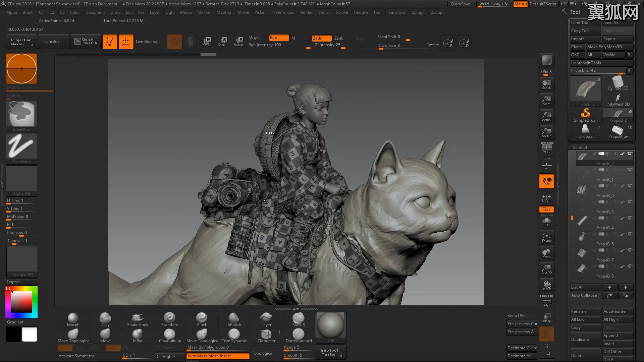The image size is (644, 362).
Task: Click the Frame mesh icon
Action: (x=546, y=237)
